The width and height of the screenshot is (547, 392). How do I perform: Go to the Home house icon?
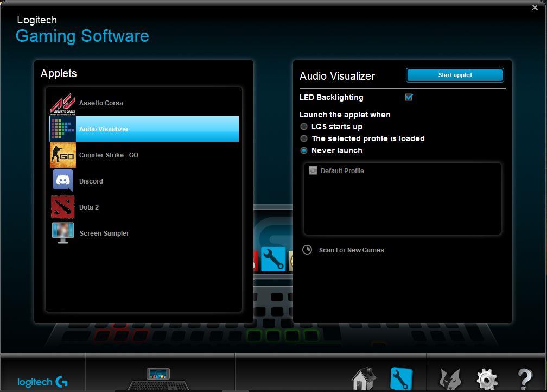[x=364, y=379]
